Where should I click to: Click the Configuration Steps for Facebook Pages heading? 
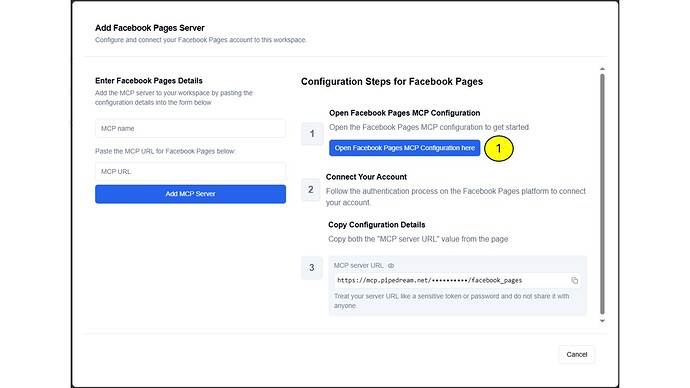392,82
